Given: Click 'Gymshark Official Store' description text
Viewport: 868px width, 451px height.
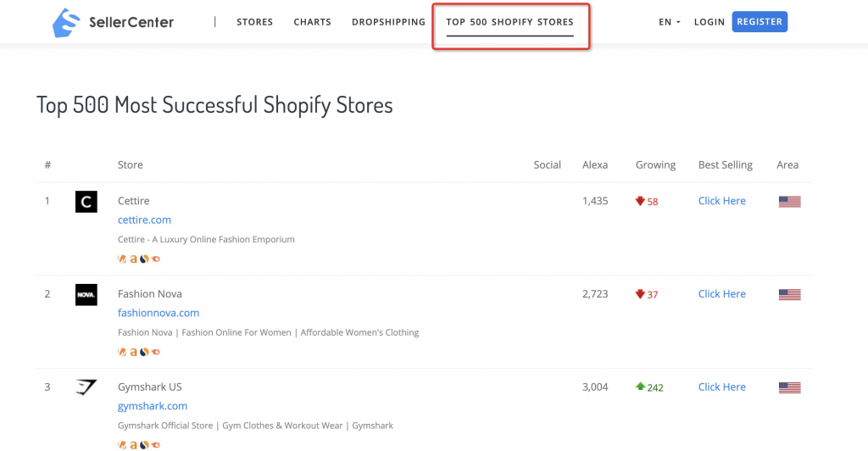Looking at the screenshot, I should pyautogui.click(x=165, y=426).
